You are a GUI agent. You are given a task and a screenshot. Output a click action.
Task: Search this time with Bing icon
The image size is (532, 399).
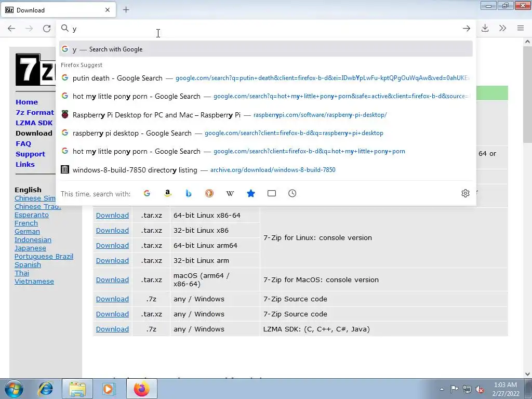(189, 193)
